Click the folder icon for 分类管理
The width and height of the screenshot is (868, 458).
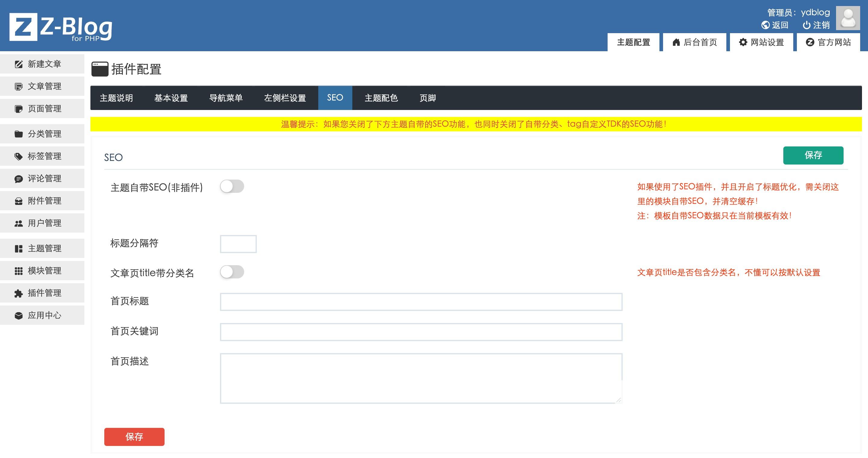[x=18, y=134]
